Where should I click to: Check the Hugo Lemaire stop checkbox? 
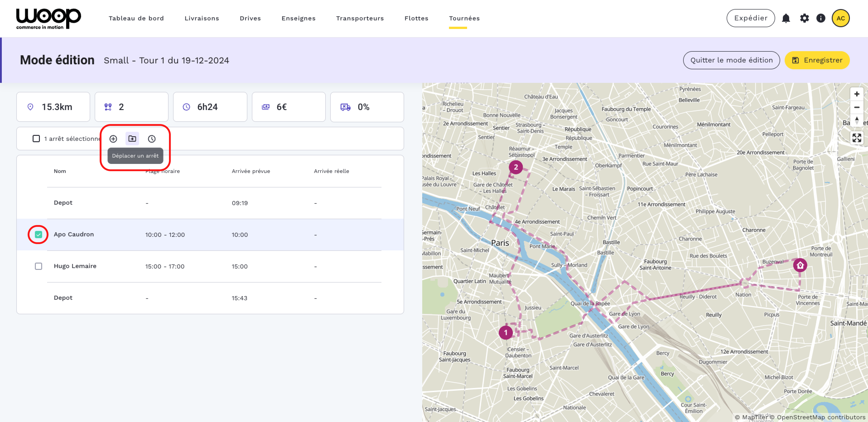pyautogui.click(x=39, y=266)
